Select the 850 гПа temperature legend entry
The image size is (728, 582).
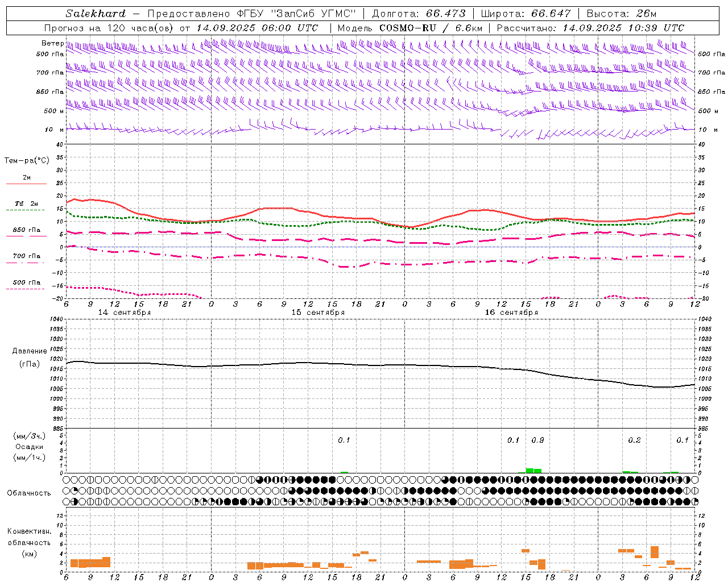pos(26,230)
